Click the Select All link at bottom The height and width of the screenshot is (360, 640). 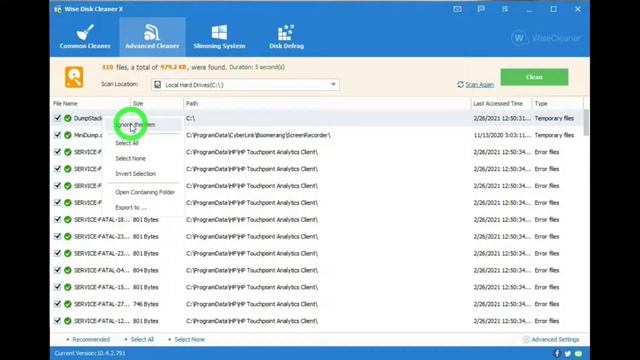142,340
